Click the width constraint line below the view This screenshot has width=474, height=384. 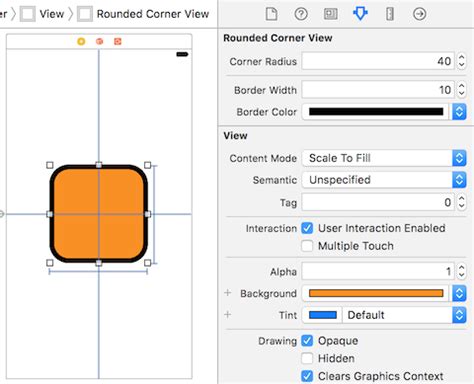coord(98,272)
